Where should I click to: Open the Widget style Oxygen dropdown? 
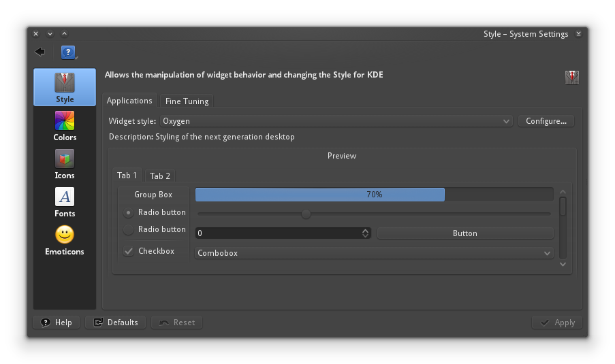336,121
